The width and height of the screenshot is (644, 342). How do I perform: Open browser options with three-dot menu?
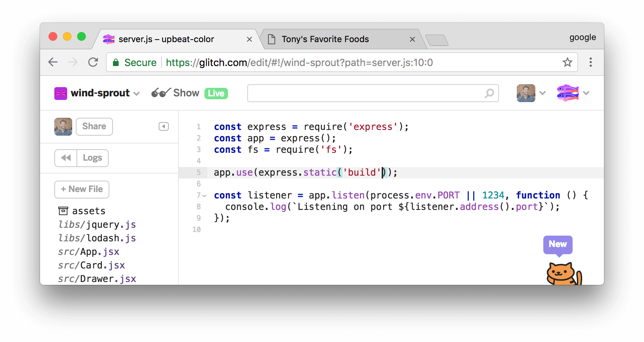[x=591, y=62]
